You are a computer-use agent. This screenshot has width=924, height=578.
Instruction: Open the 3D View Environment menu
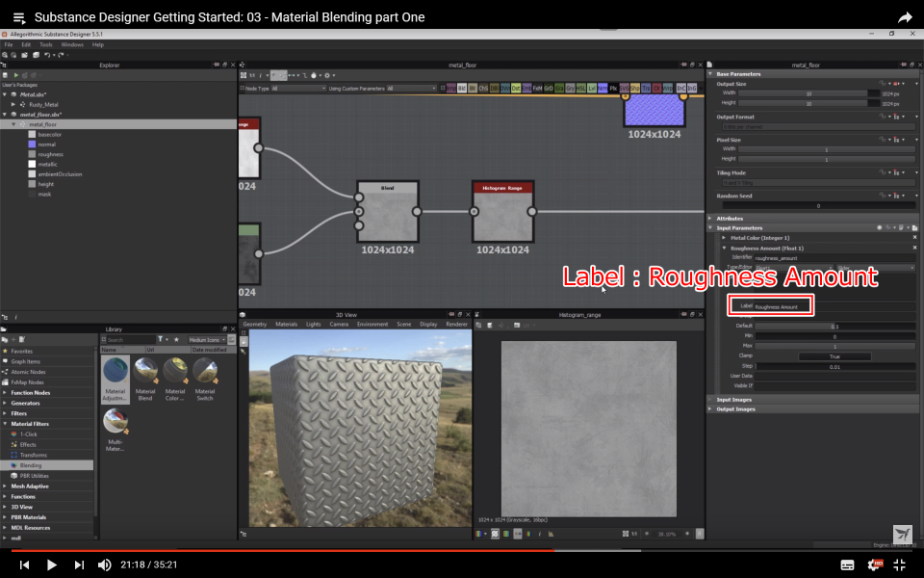click(372, 325)
